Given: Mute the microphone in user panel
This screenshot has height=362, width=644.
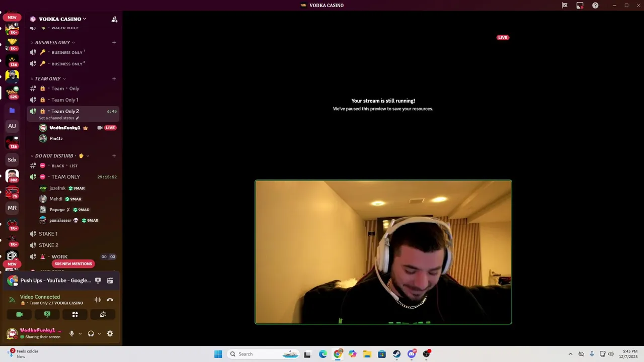Looking at the screenshot, I should click(x=71, y=333).
